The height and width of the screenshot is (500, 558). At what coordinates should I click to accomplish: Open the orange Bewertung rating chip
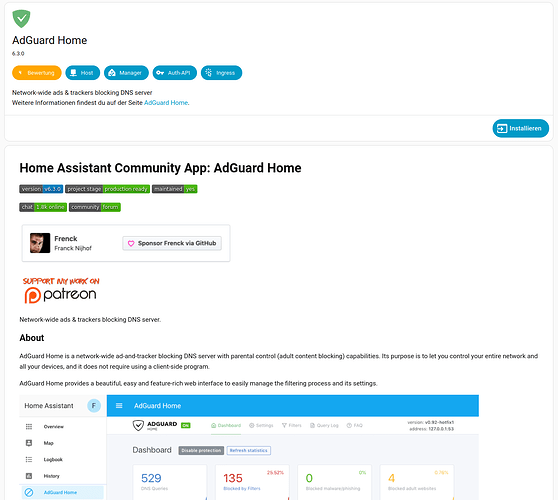37,73
